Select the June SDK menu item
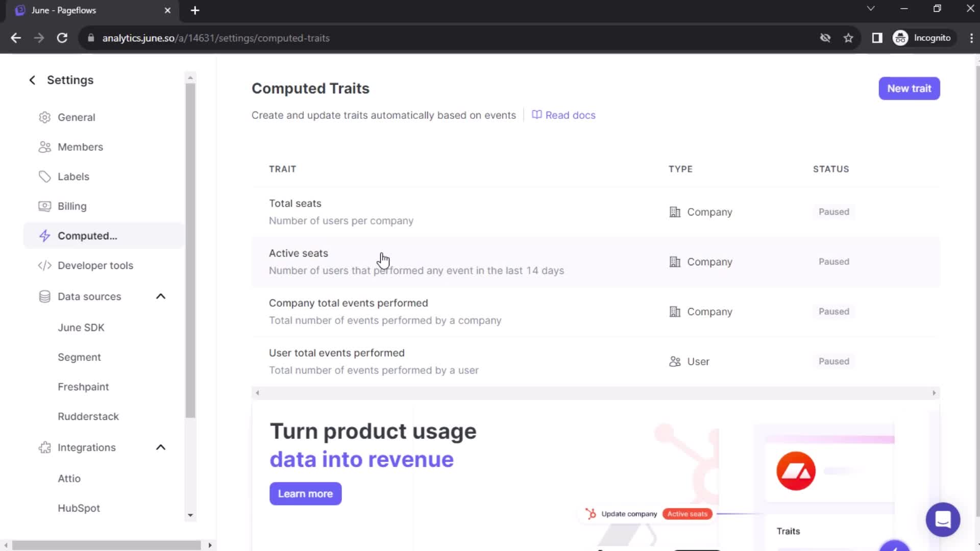980x551 pixels. [x=81, y=327]
